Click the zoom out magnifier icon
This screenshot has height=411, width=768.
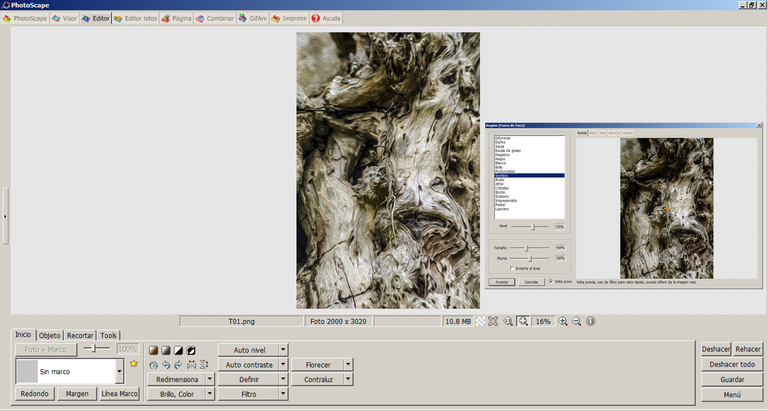(x=576, y=321)
